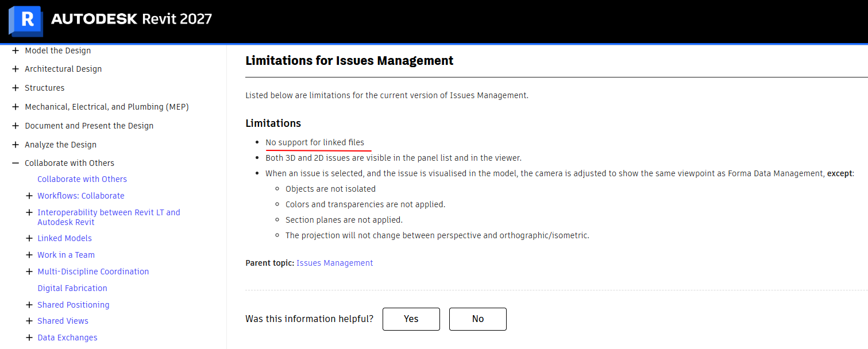
Task: Select the black Collaborate with Others heading
Action: pos(70,163)
